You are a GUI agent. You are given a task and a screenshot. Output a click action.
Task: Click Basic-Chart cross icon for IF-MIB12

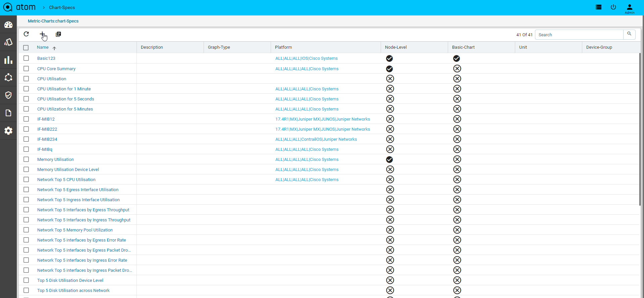click(x=457, y=119)
